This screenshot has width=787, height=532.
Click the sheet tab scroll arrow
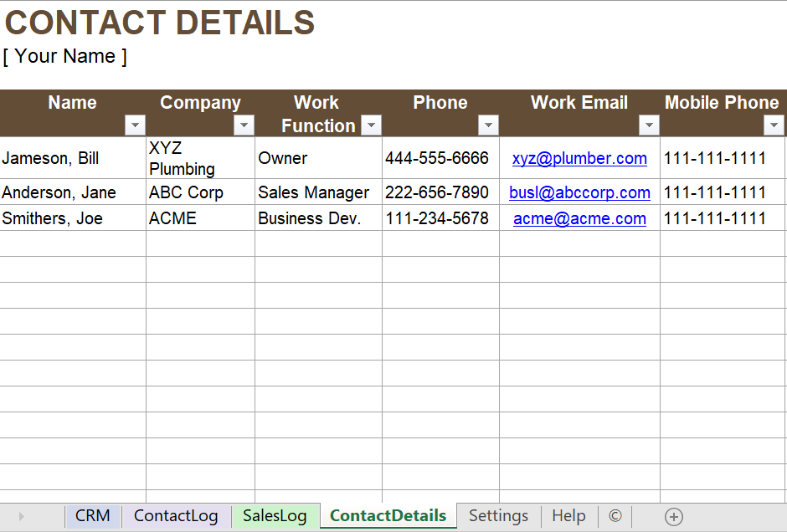[21, 516]
